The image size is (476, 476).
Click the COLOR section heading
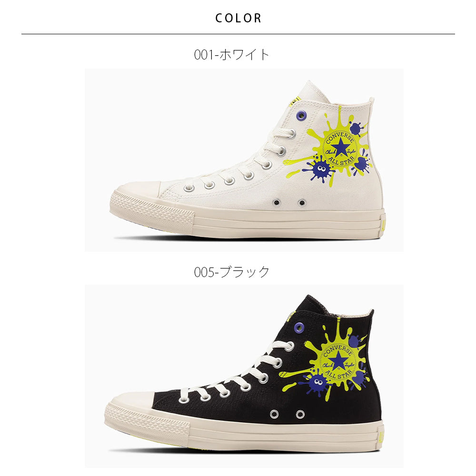[238, 18]
